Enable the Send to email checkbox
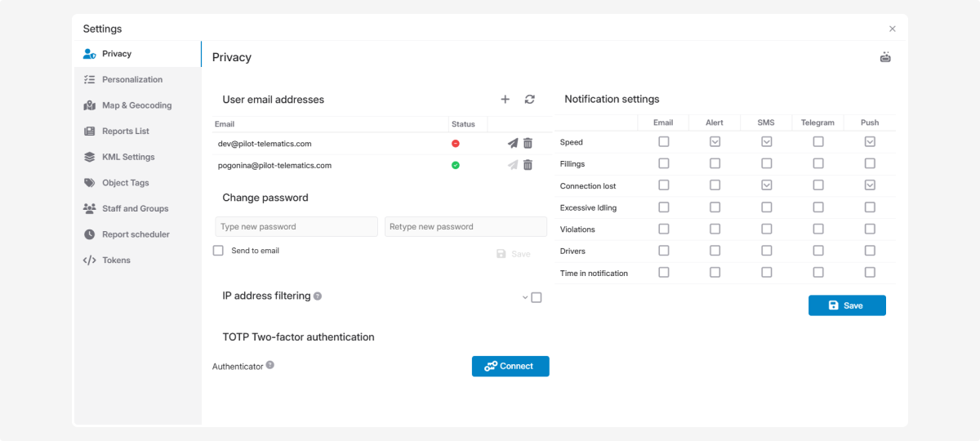This screenshot has height=441, width=980. 218,251
